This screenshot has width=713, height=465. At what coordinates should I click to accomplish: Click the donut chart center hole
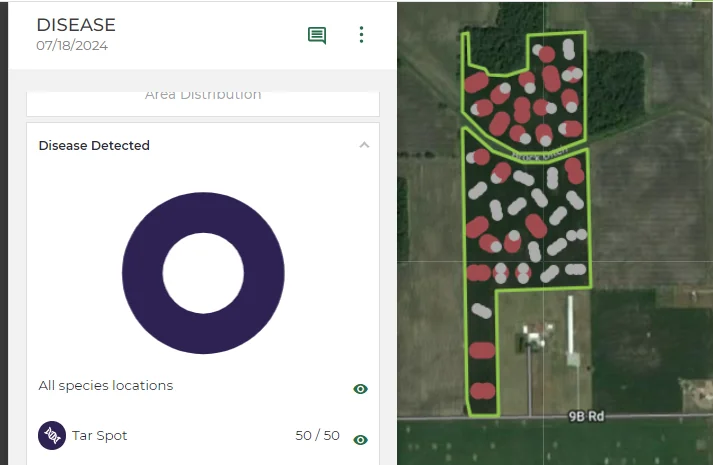(203, 273)
